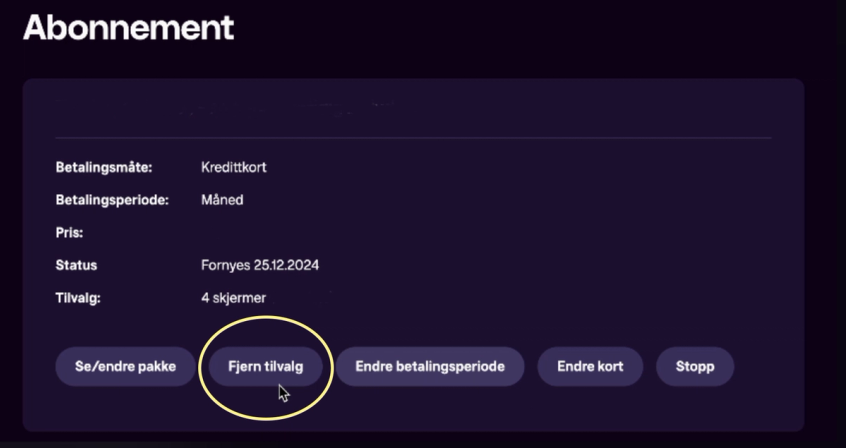Select the Pris label
The height and width of the screenshot is (448, 846).
pyautogui.click(x=69, y=233)
